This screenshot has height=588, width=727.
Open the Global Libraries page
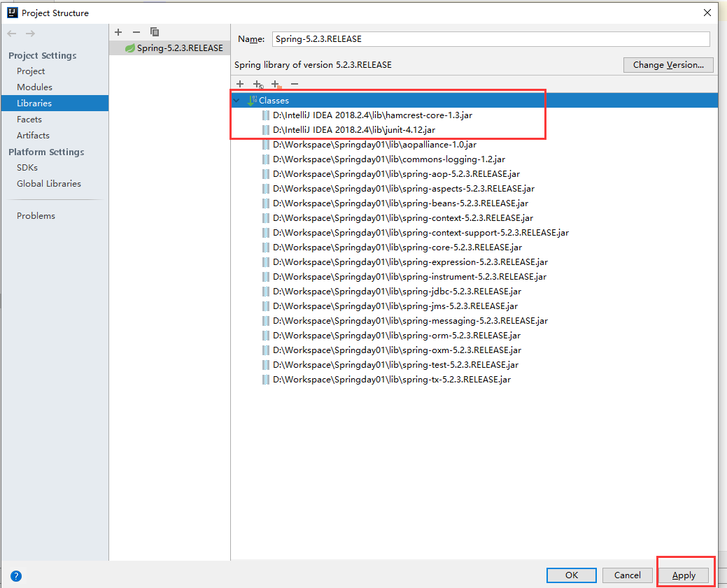[x=49, y=183]
